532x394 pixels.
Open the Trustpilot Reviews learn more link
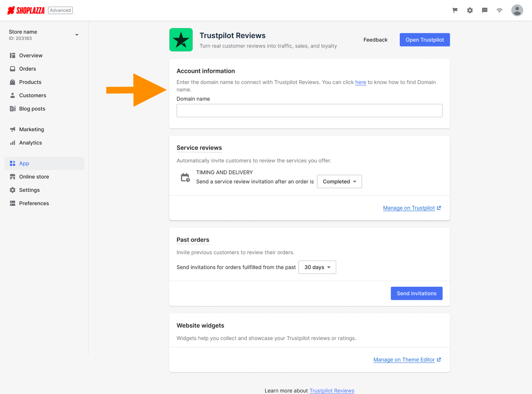332,391
